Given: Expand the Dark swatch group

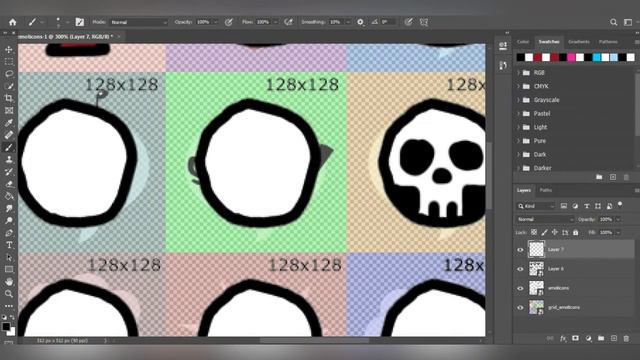Looking at the screenshot, I should point(519,154).
